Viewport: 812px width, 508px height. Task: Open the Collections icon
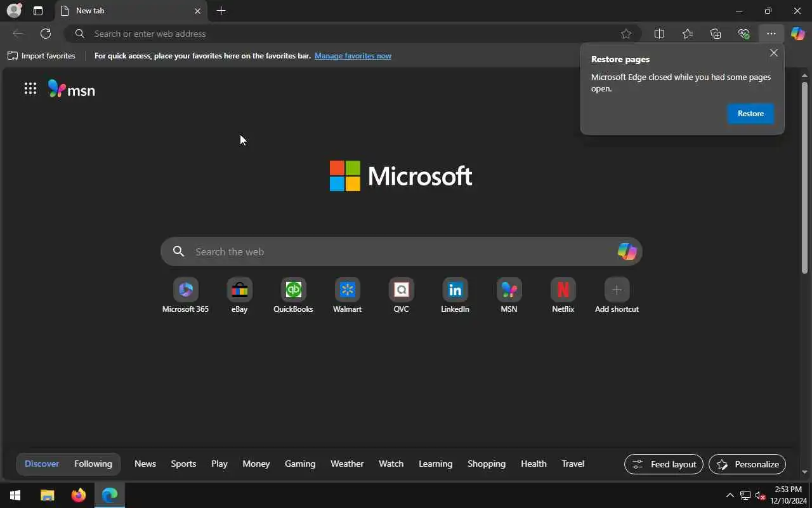(x=716, y=34)
